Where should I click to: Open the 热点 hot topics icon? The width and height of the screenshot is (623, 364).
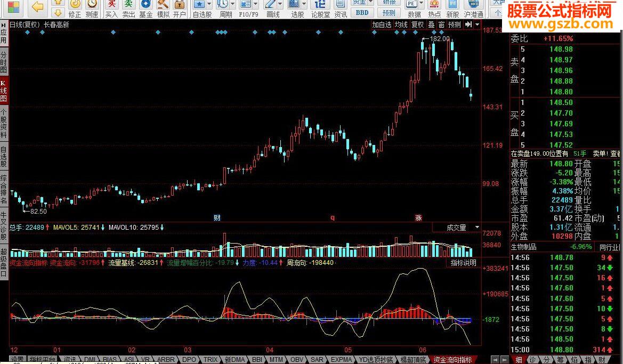click(434, 4)
